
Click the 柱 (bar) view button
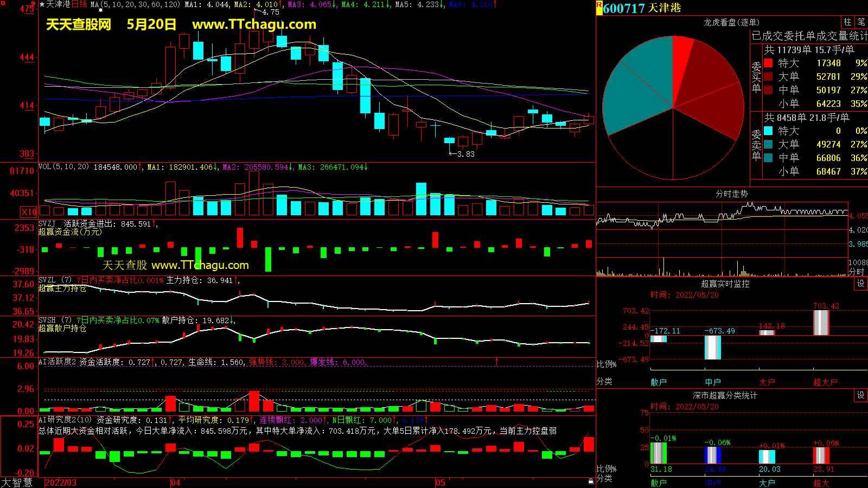[x=847, y=22]
